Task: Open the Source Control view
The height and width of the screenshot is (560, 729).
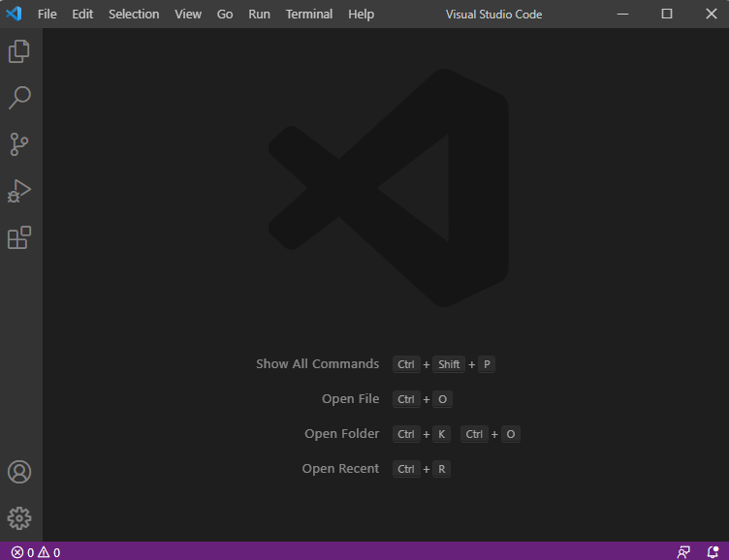Action: click(19, 144)
